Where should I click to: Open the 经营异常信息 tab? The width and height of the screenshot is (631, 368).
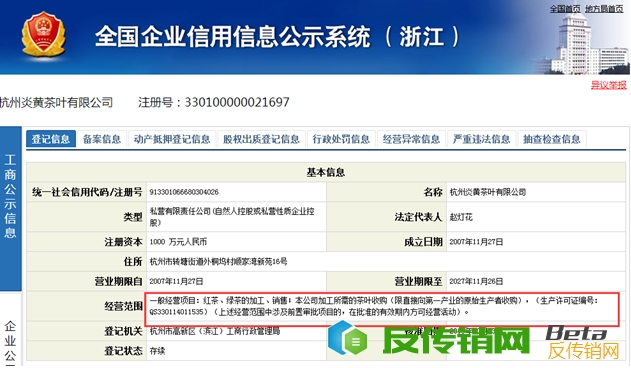click(x=411, y=139)
